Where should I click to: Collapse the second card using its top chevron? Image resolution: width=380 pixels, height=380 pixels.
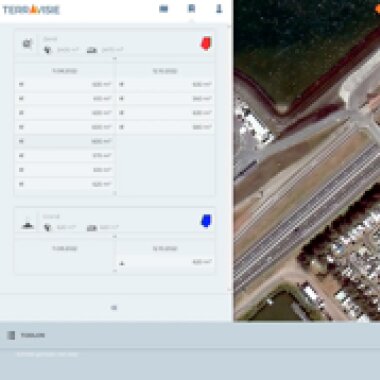tap(115, 236)
